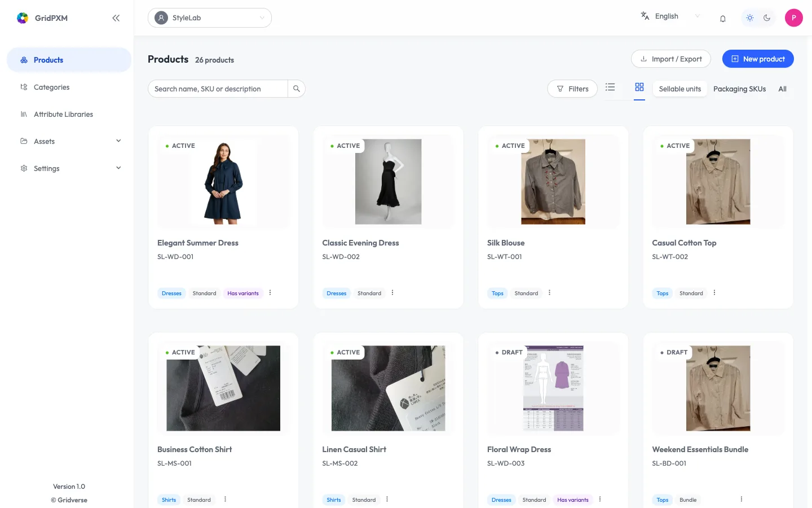812x508 pixels.
Task: Go to Products in sidebar
Action: pyautogui.click(x=69, y=60)
